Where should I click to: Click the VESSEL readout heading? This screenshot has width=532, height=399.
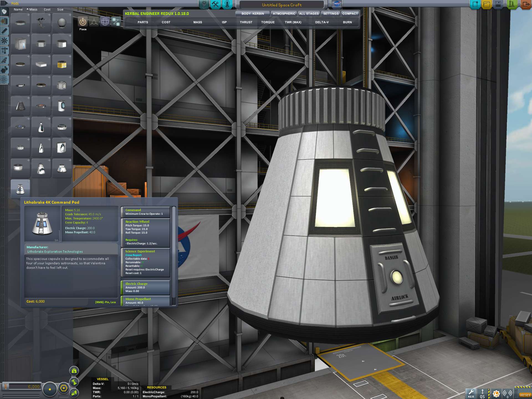click(103, 379)
